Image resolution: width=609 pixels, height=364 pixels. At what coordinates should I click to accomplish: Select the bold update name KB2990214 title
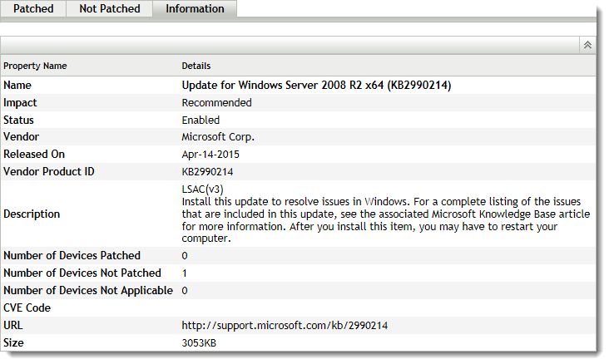(x=316, y=85)
